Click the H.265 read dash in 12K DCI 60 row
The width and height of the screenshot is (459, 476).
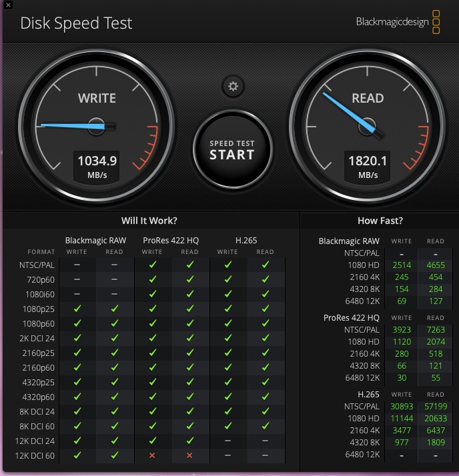pos(266,455)
